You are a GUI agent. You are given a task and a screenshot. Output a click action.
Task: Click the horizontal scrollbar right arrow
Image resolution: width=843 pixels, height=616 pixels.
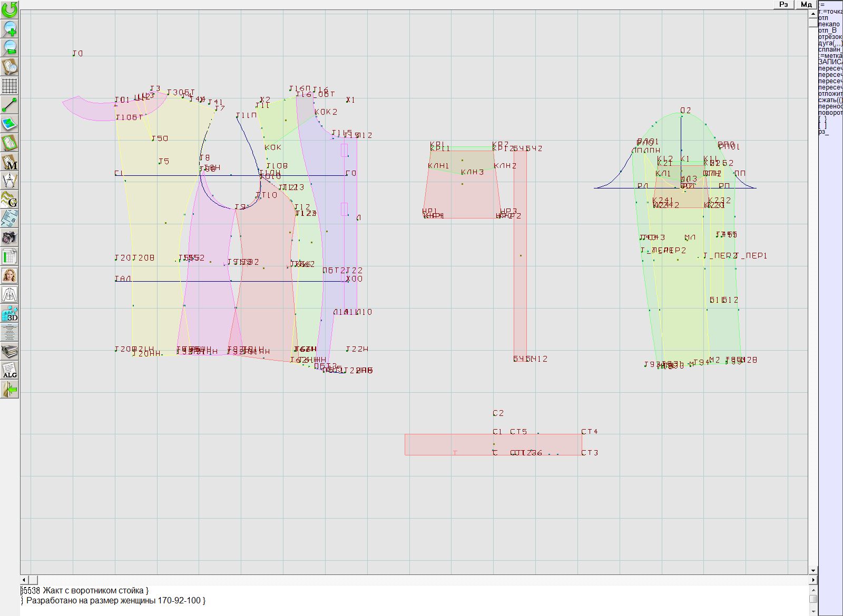pos(813,580)
